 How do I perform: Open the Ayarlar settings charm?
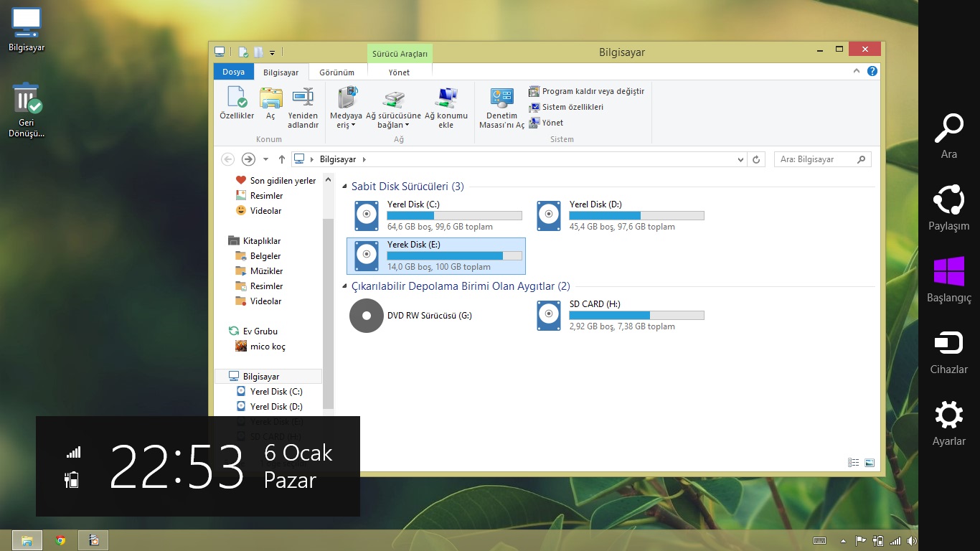949,423
